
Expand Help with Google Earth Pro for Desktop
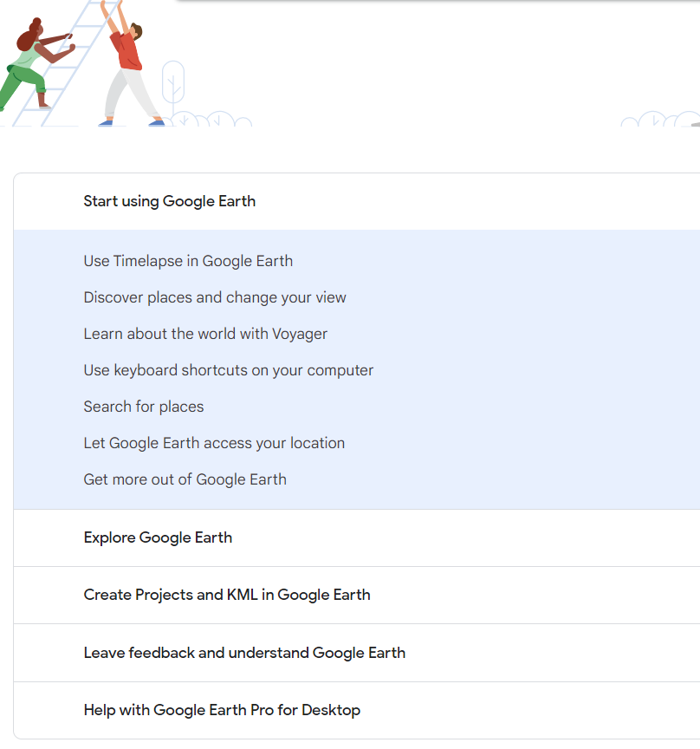pyautogui.click(x=357, y=710)
